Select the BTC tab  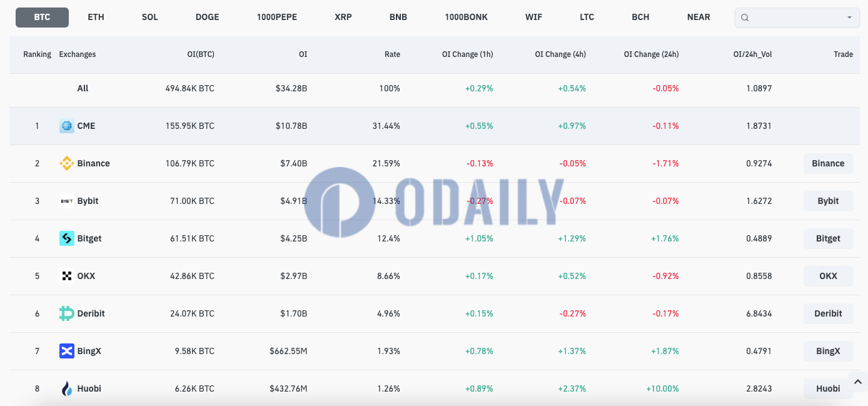click(x=42, y=18)
